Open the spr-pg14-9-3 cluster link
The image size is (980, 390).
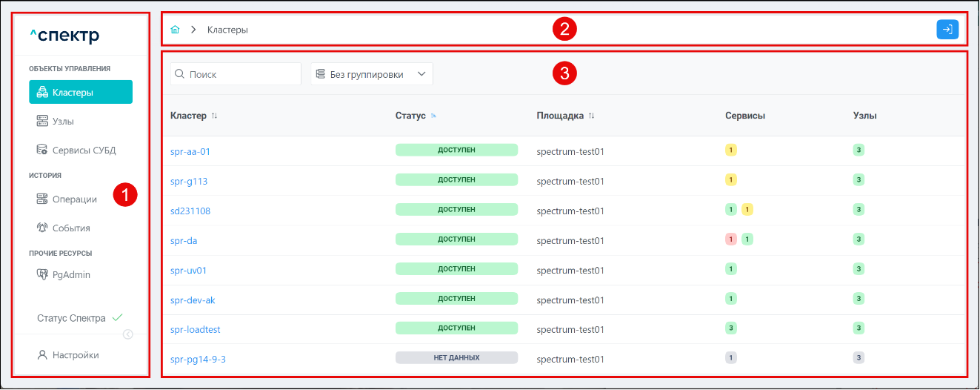click(x=198, y=359)
